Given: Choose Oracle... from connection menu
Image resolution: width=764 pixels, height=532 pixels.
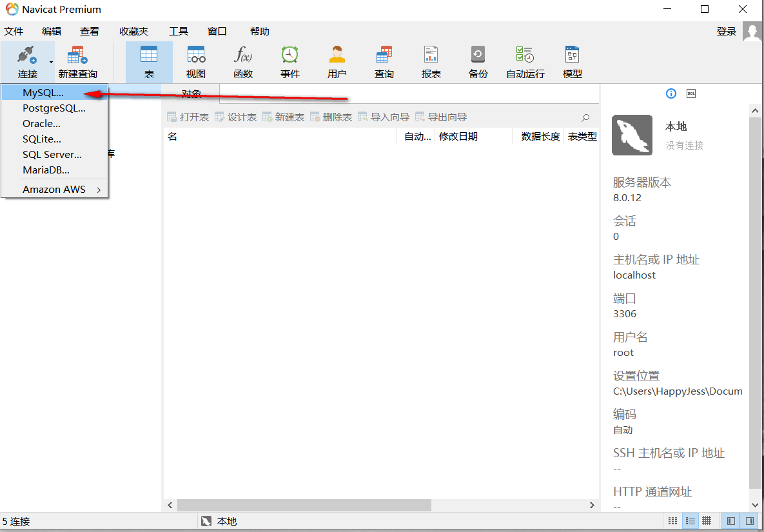Looking at the screenshot, I should click(x=54, y=124).
